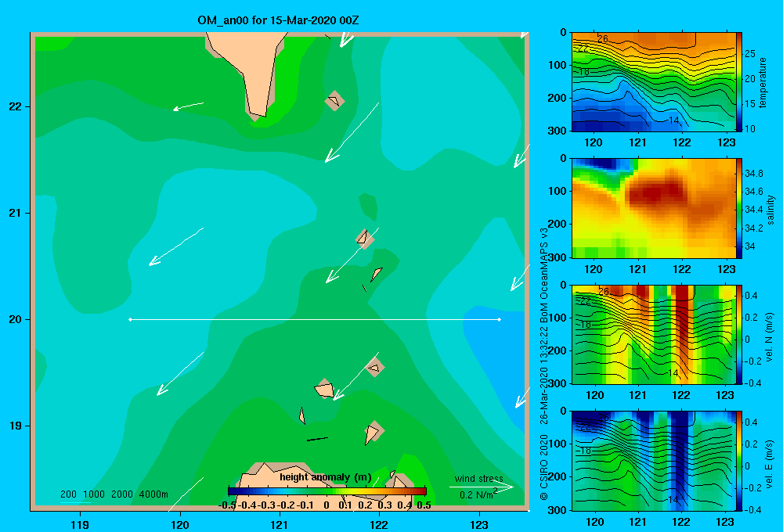The width and height of the screenshot is (783, 532).
Task: Click the '34.8' tick on the salinity scale
Action: 753,174
